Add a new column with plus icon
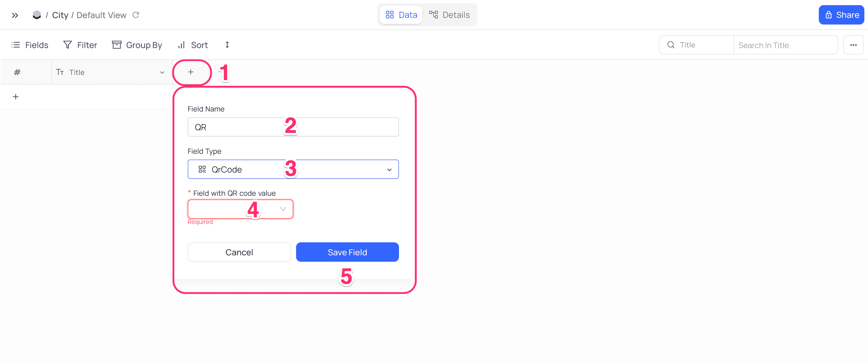The width and height of the screenshot is (868, 362). (x=191, y=72)
